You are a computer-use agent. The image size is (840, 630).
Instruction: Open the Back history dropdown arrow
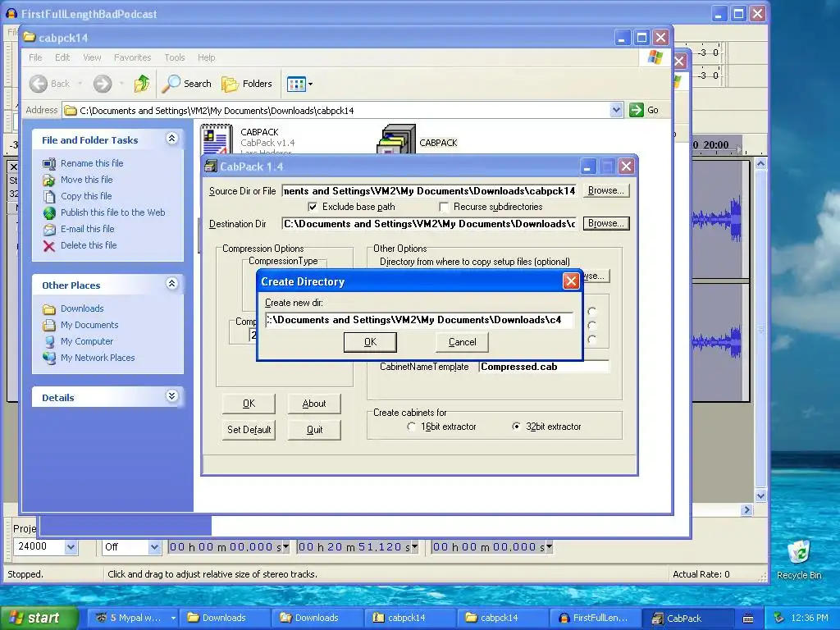[80, 84]
